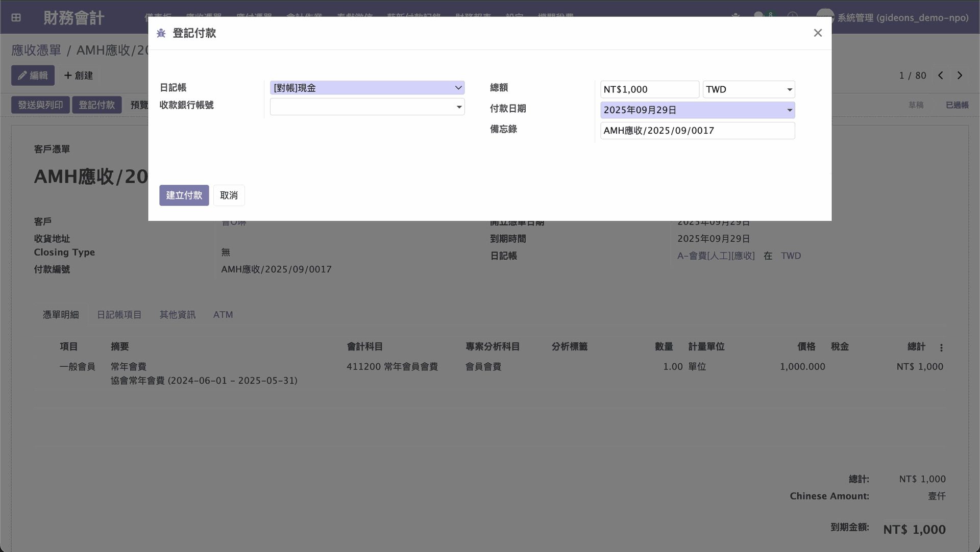Expand the 收款銀行帳號 dropdown

(459, 107)
